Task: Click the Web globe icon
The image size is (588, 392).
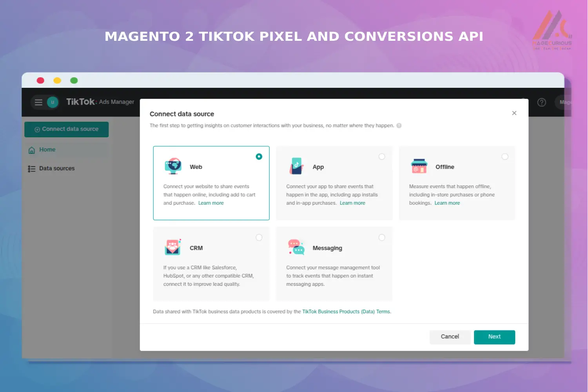Action: pyautogui.click(x=172, y=165)
